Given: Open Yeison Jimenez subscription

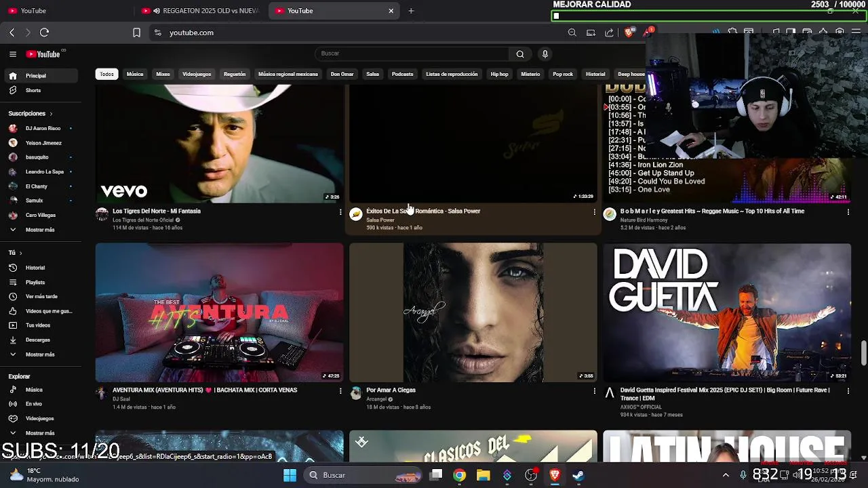Looking at the screenshot, I should point(41,143).
